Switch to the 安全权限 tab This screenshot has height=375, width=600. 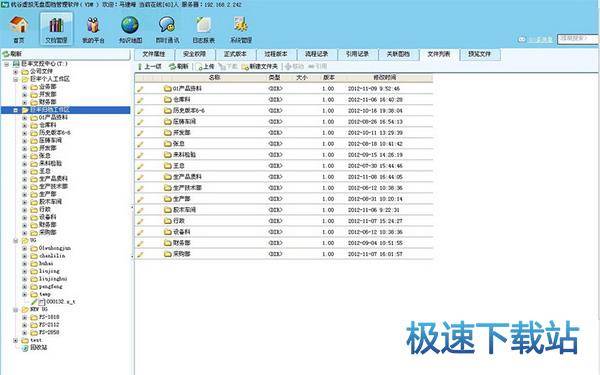(x=194, y=54)
